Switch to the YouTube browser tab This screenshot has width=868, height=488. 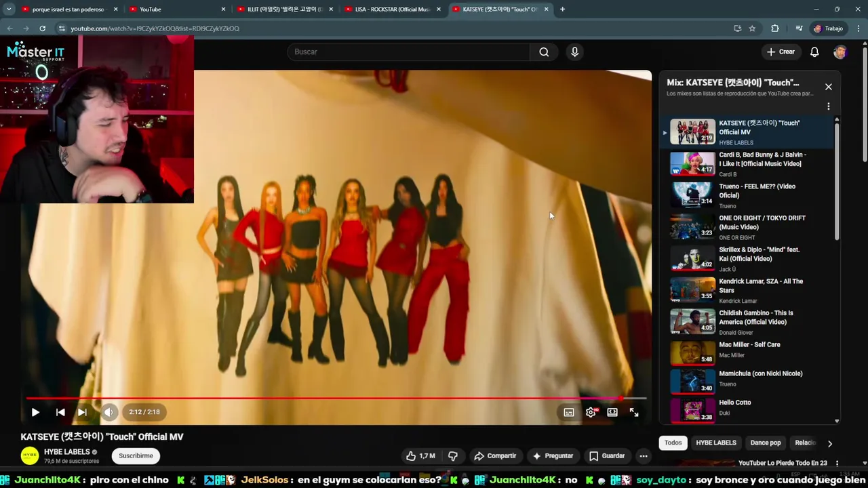178,9
